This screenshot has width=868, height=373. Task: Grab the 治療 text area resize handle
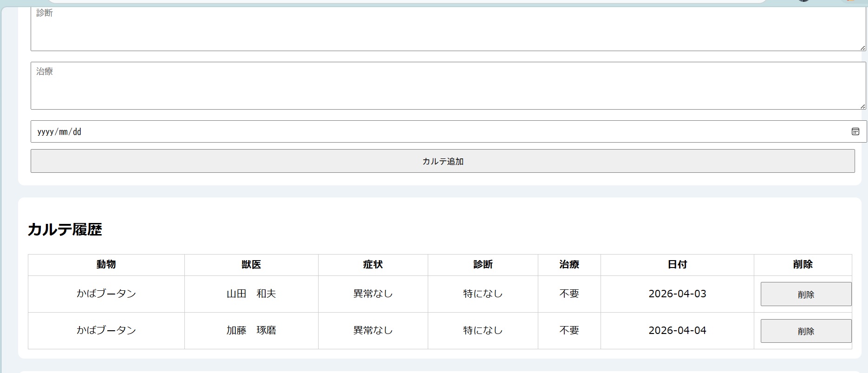click(x=862, y=106)
